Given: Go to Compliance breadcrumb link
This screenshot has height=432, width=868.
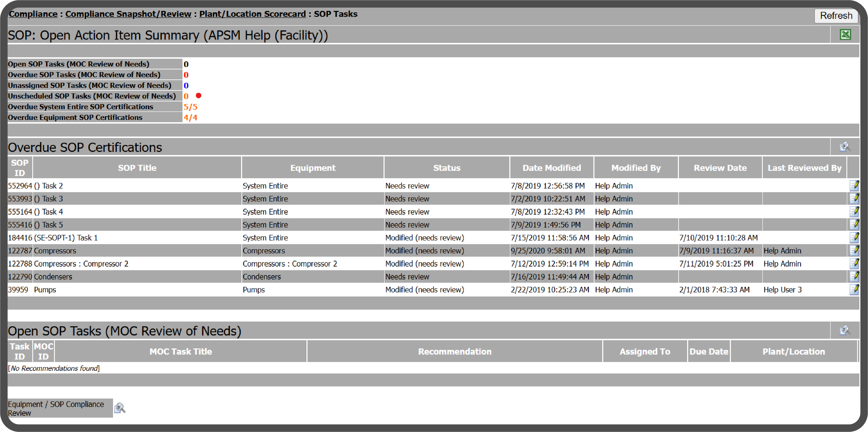Looking at the screenshot, I should point(33,14).
